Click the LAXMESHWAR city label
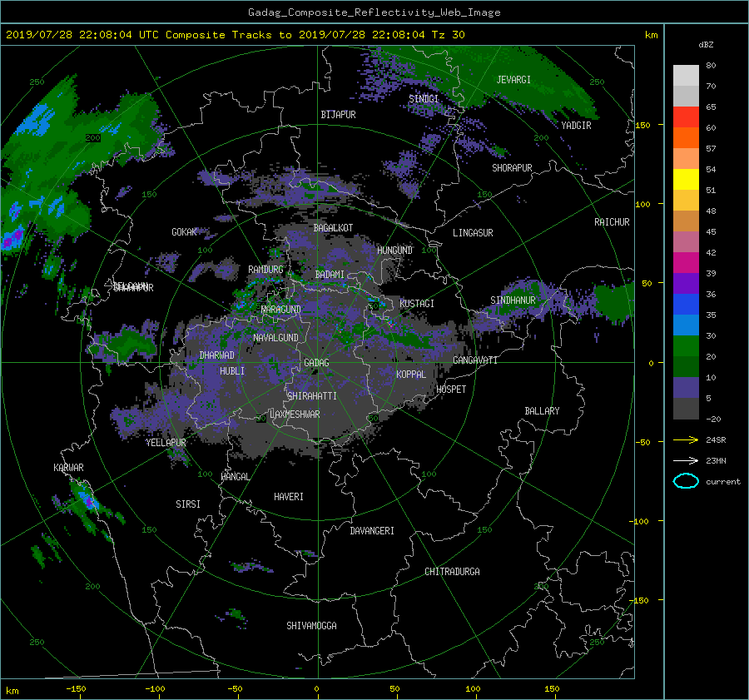The width and height of the screenshot is (749, 700). tap(295, 415)
